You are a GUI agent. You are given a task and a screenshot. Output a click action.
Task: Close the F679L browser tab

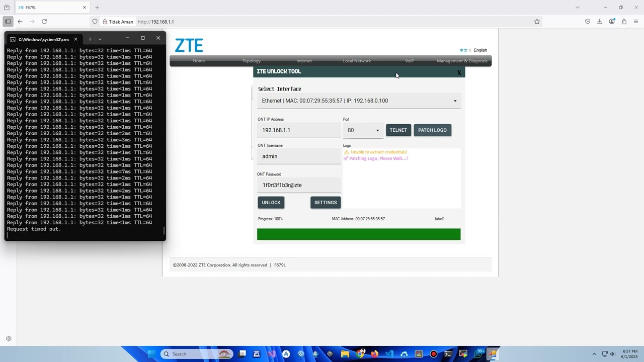click(x=84, y=8)
